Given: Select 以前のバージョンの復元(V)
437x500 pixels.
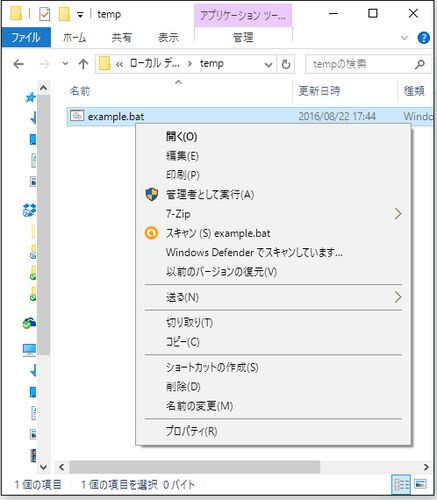Looking at the screenshot, I should click(x=273, y=272).
